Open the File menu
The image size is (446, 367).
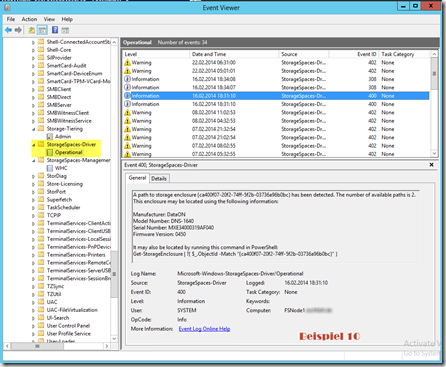click(11, 19)
